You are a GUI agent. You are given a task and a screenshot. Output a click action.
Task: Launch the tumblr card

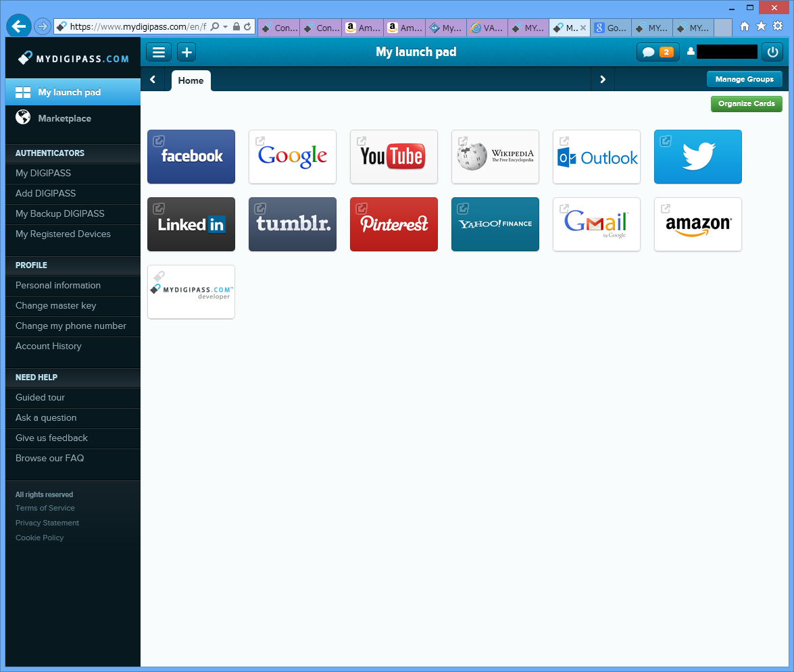[292, 224]
